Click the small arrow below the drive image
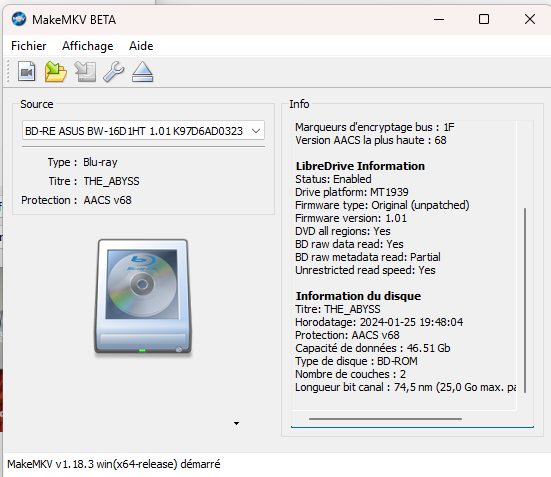551x477 pixels. click(236, 424)
